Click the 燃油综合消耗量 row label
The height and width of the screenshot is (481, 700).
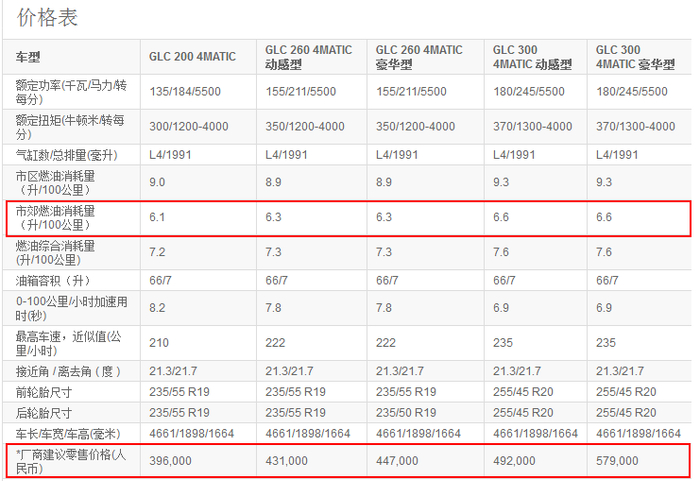pos(55,253)
